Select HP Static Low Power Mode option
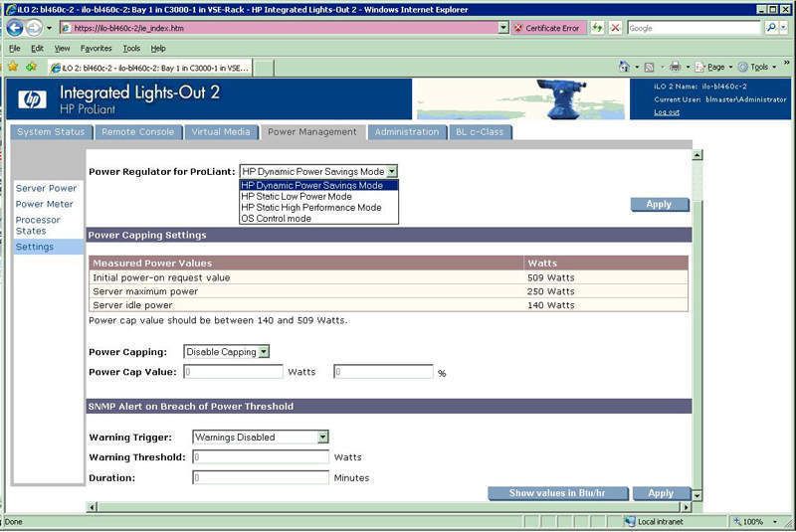This screenshot has height=532, width=796. (318, 196)
